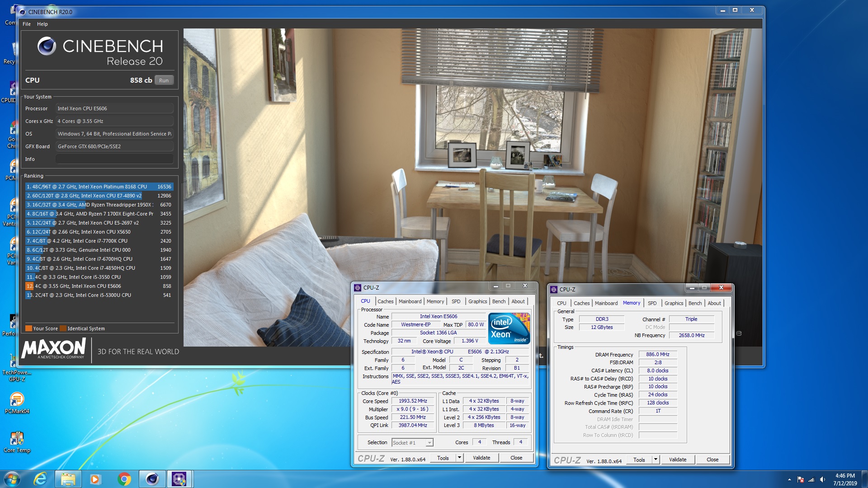Viewport: 868px width, 488px height.
Task: Open SPD tab in left CPU-Z
Action: [456, 301]
